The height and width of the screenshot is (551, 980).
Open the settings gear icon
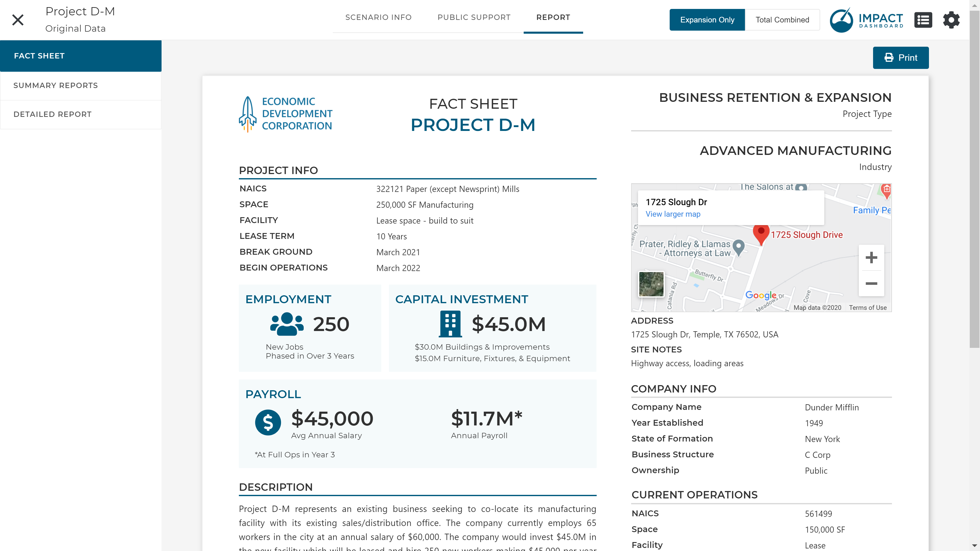tap(951, 20)
